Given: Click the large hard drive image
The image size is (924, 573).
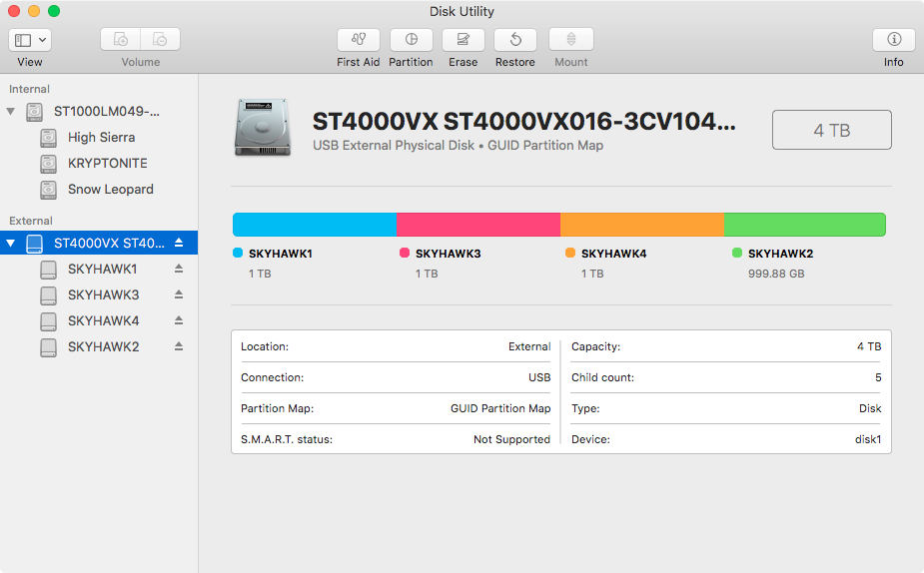Looking at the screenshot, I should coord(263,127).
